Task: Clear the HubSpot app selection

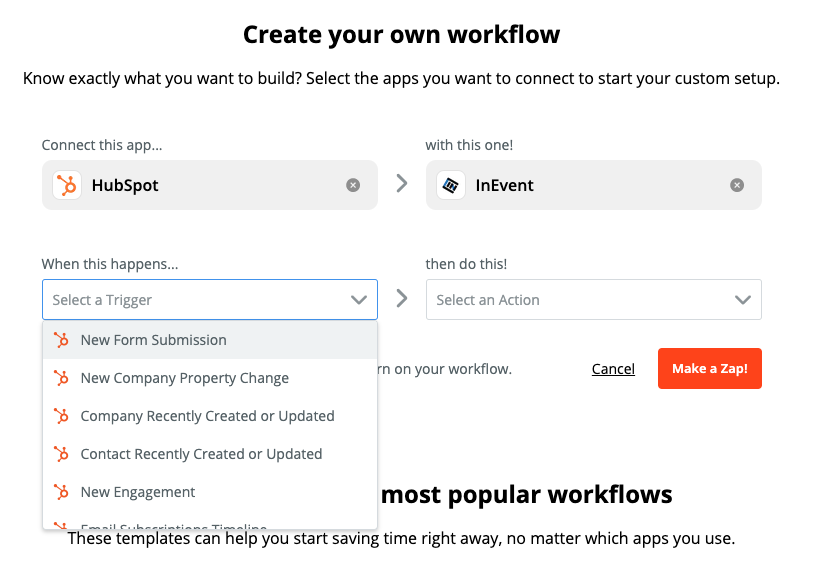Action: (x=353, y=185)
